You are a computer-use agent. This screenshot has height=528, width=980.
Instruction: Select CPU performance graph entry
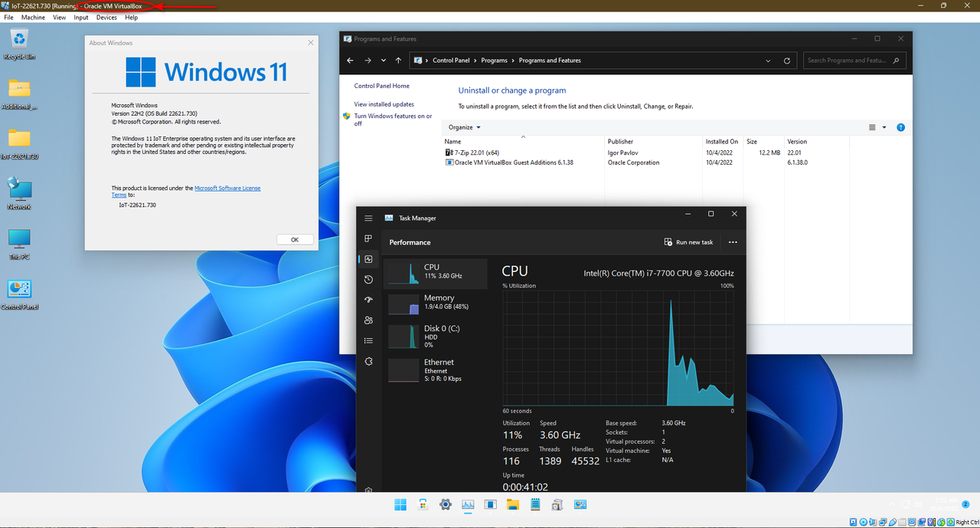click(436, 272)
